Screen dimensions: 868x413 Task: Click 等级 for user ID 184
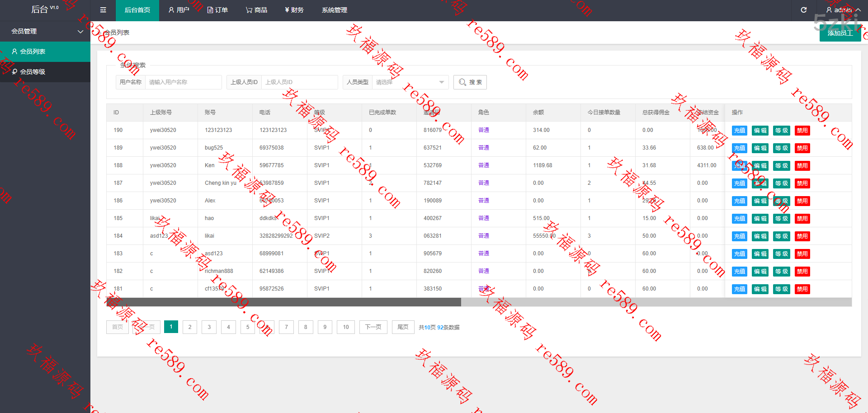781,236
